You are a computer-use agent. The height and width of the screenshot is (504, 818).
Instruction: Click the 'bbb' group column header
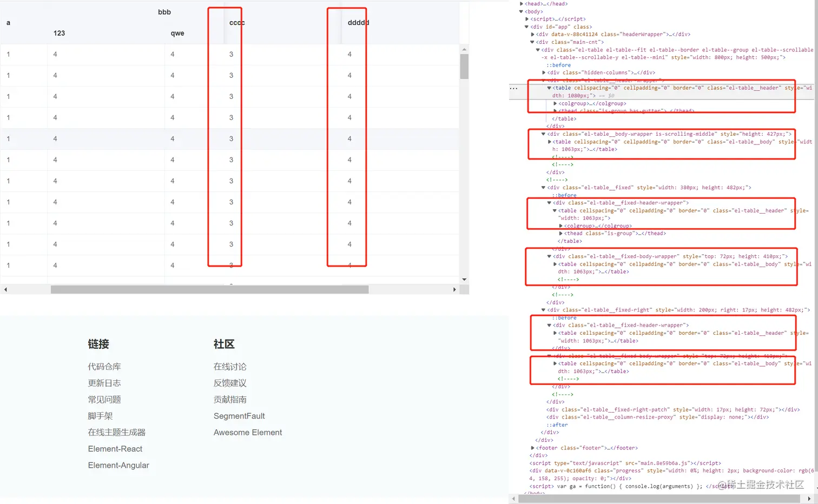164,12
